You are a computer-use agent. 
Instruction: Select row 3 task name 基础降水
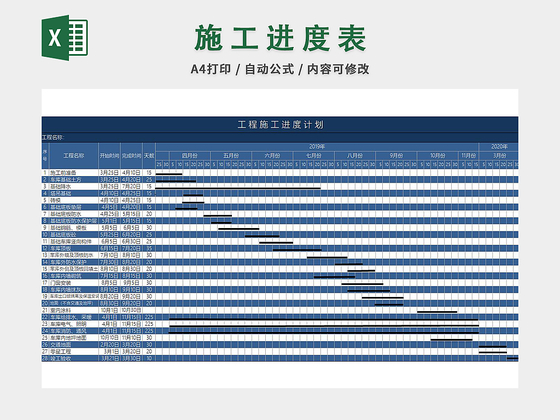(x=60, y=186)
